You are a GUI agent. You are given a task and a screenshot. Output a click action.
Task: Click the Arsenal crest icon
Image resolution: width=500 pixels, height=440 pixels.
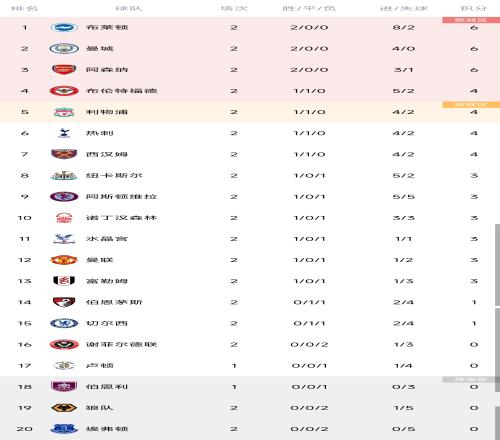[64, 70]
